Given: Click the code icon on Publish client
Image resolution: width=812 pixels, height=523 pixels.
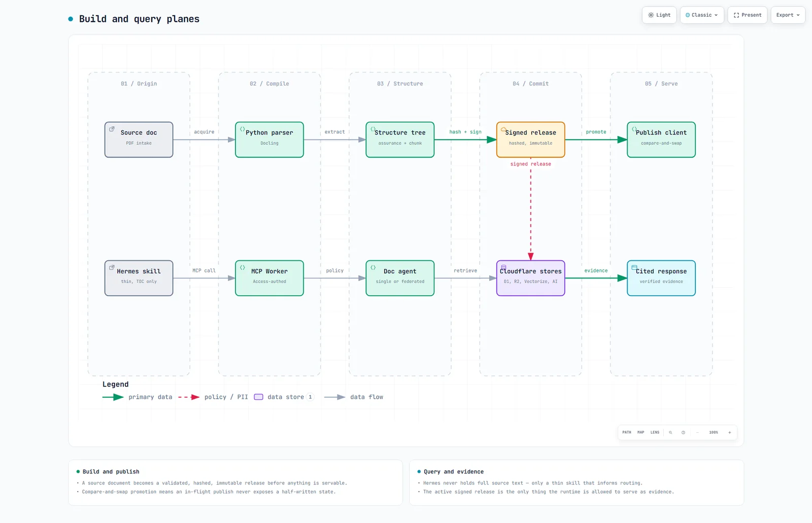Looking at the screenshot, I should pyautogui.click(x=634, y=129).
